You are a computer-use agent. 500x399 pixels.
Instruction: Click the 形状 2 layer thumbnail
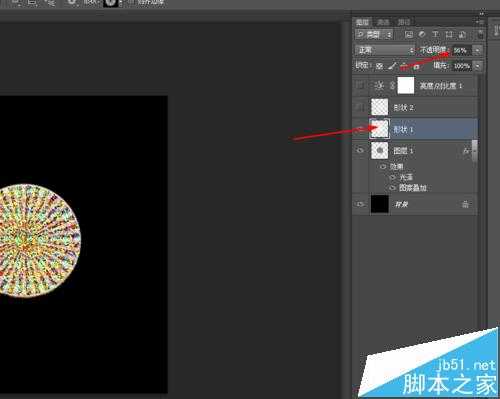(380, 107)
